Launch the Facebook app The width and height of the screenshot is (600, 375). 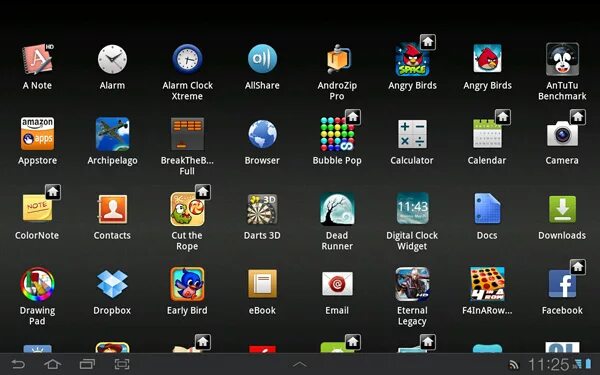coord(562,284)
